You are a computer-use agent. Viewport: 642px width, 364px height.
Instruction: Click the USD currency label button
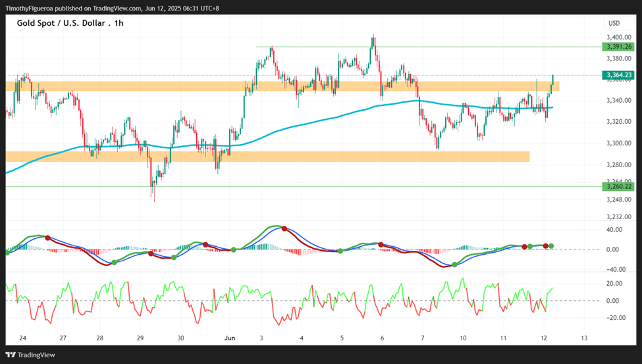pos(618,23)
